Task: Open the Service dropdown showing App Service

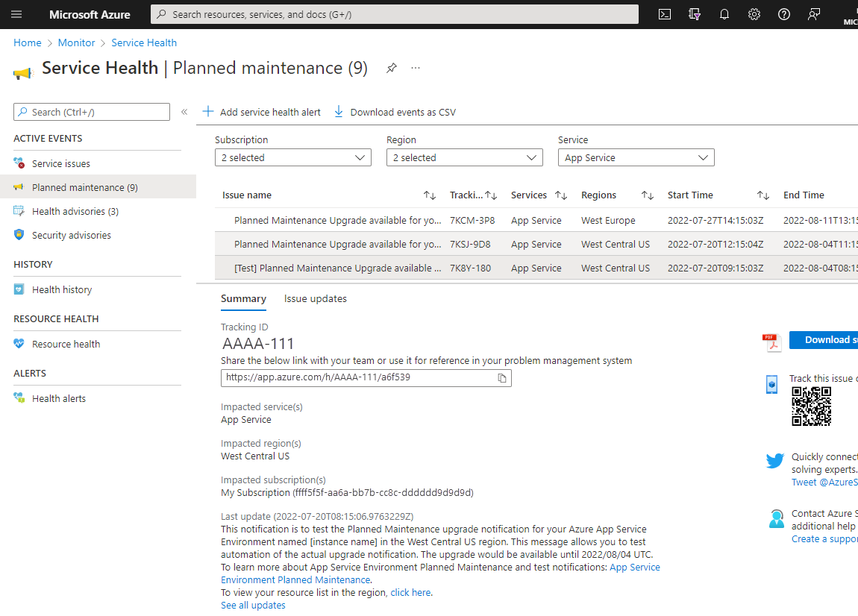Action: pos(636,157)
